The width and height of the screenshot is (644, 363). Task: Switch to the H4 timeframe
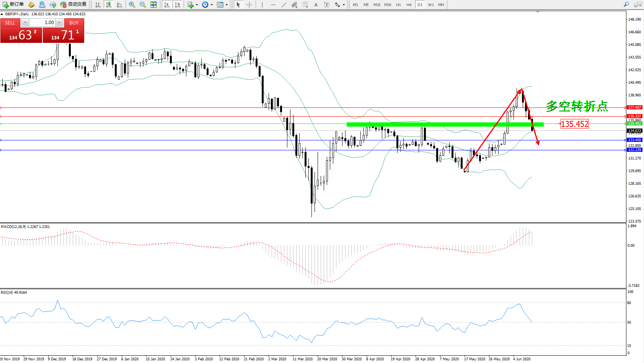pos(409,5)
